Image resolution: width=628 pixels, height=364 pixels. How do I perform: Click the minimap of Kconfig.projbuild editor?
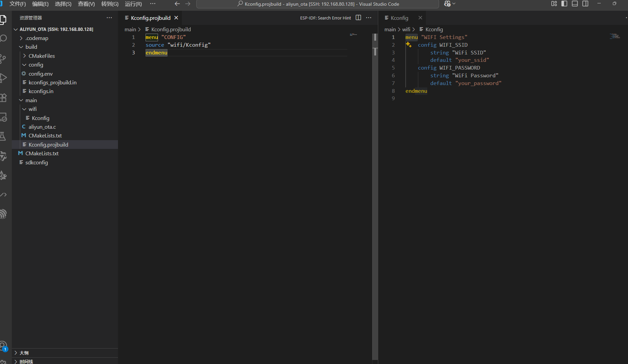pyautogui.click(x=353, y=35)
